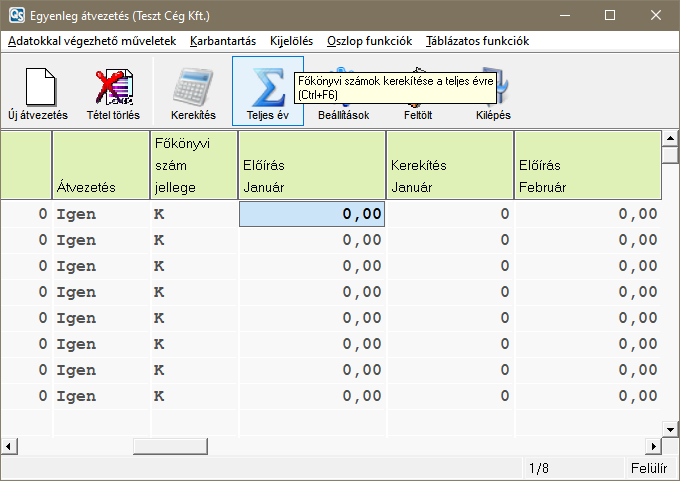Click the Feltölt toolbar button
This screenshot has width=680, height=481.
[x=417, y=114]
